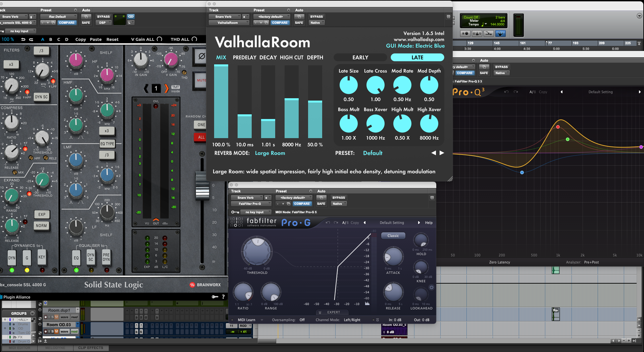Click ValhallaRoom previous preset arrow
Screen dimensions: 644x352
pyautogui.click(x=434, y=153)
